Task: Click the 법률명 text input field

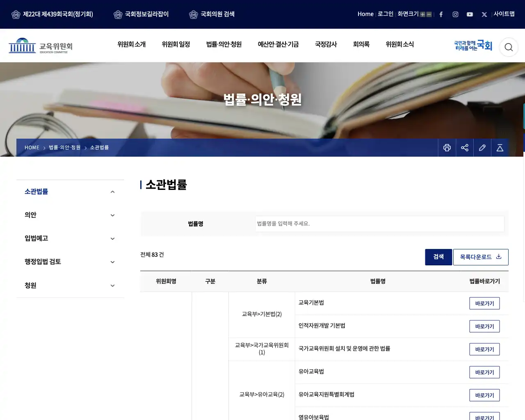Action: coord(380,224)
